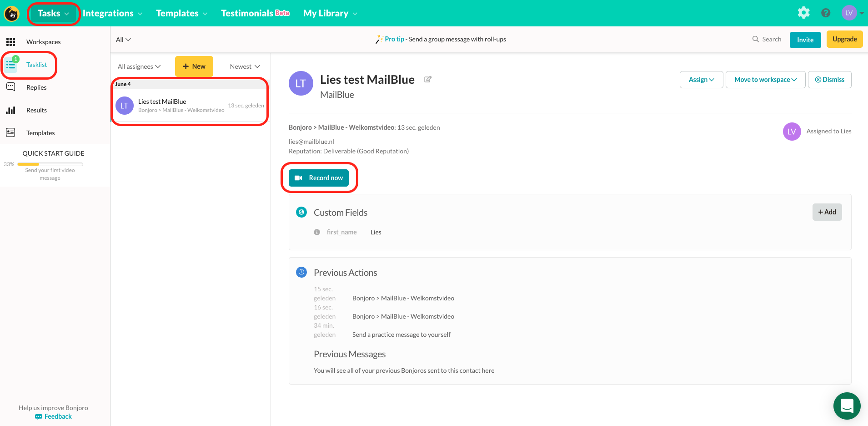Click the Dismiss button
Screen dimensions: 868x426
point(830,80)
